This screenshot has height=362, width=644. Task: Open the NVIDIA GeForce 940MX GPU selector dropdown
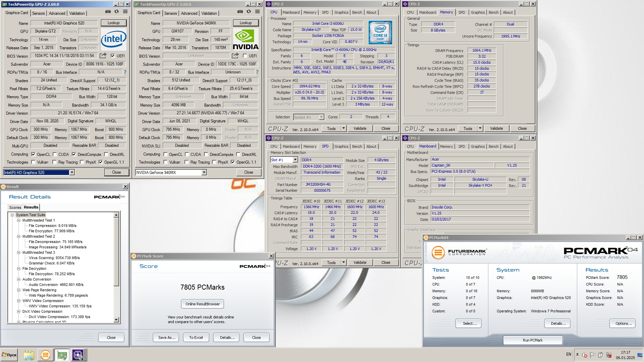pos(204,172)
